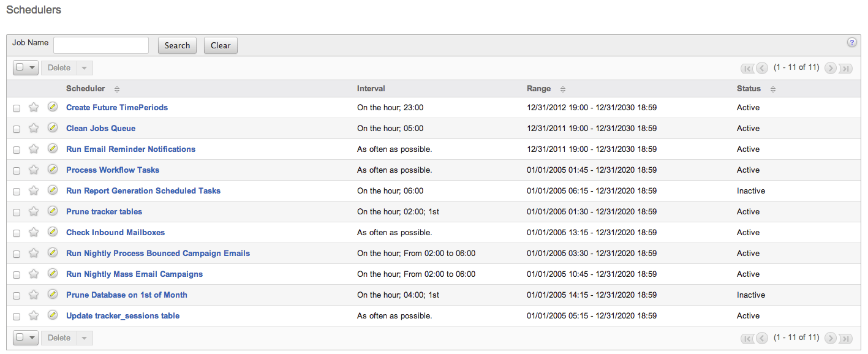Favorite Check Inbound Mailboxes via its star
The width and height of the screenshot is (868, 354).
pyautogui.click(x=34, y=232)
